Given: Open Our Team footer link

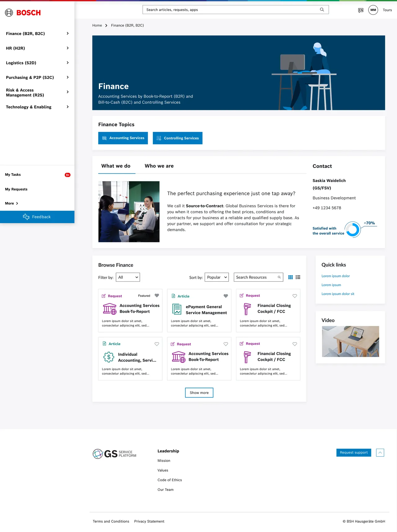Looking at the screenshot, I should pyautogui.click(x=166, y=490).
